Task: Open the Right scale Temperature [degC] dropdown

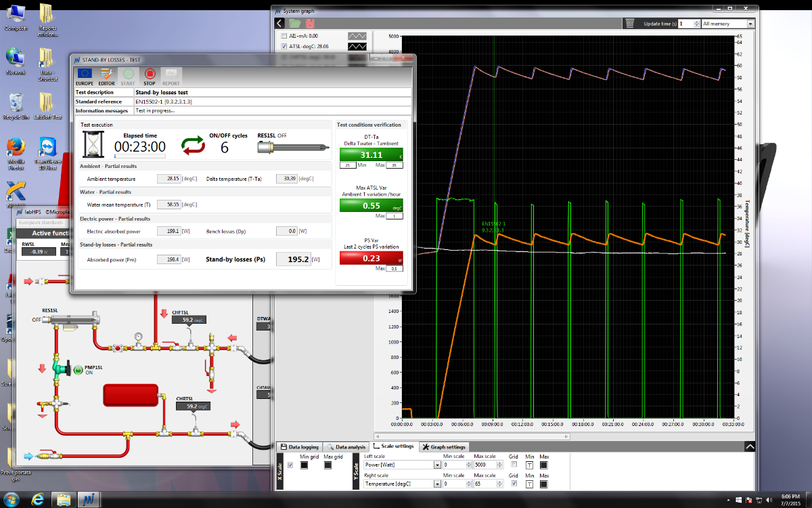Action: [402, 484]
